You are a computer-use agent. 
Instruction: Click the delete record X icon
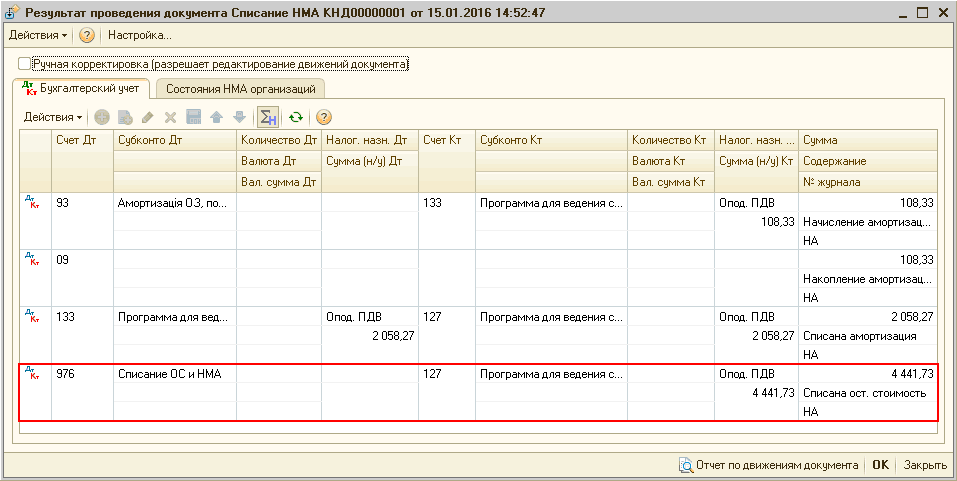point(170,117)
